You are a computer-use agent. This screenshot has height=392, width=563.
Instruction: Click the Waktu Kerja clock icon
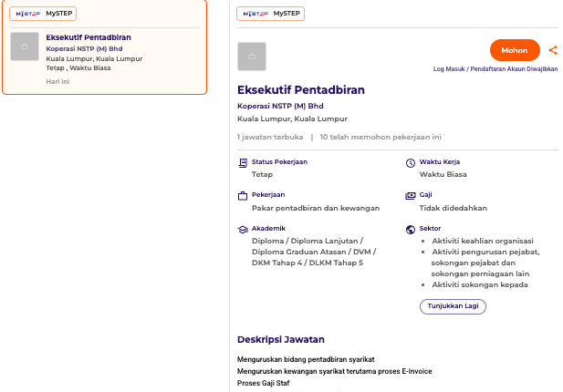coord(411,163)
